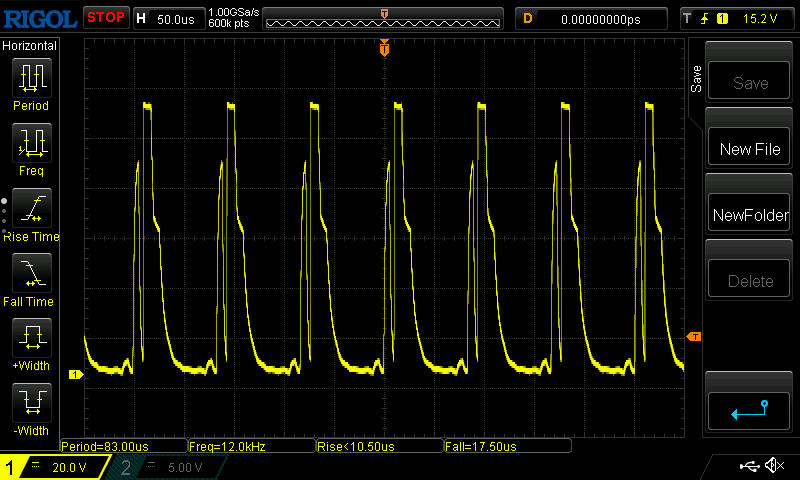The width and height of the screenshot is (800, 480).
Task: Choose the Fall Time measurement icon
Action: (30, 272)
